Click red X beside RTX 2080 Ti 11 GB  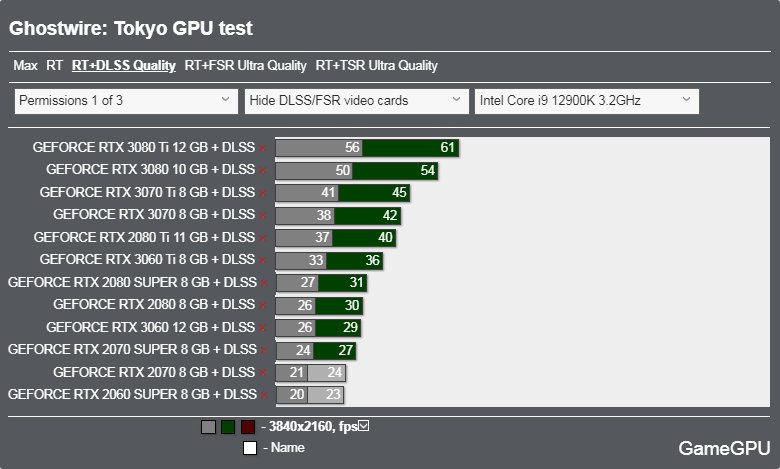[x=263, y=238]
